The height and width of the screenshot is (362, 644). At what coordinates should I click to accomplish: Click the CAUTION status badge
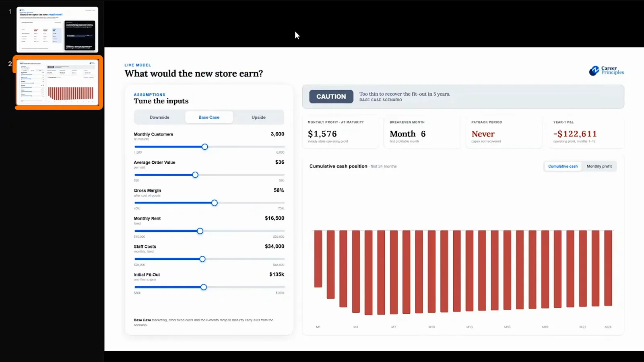pyautogui.click(x=331, y=97)
